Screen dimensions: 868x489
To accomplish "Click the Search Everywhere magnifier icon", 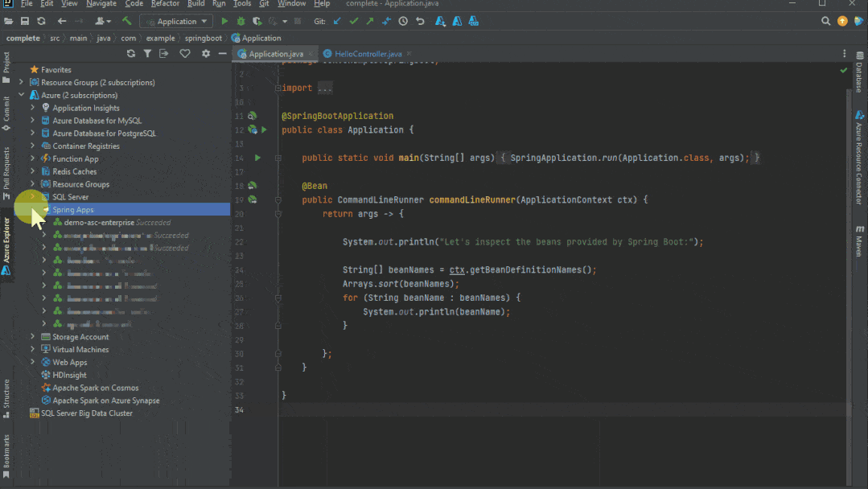I will coord(825,22).
